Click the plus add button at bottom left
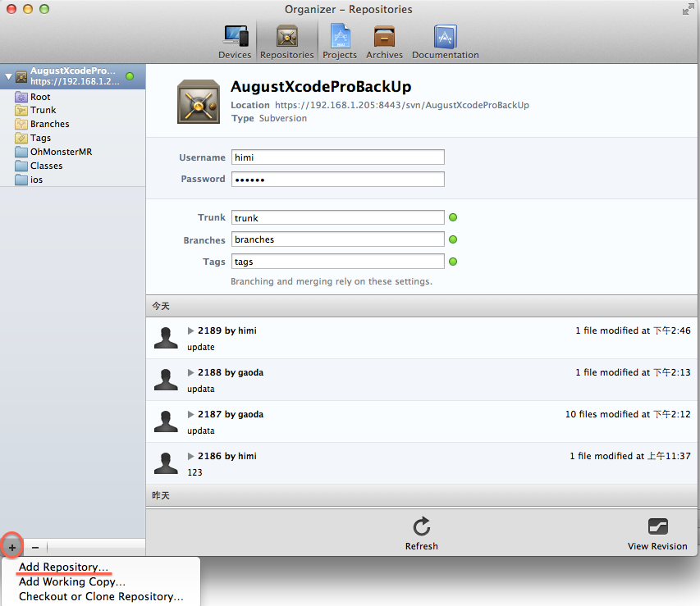The image size is (700, 606). pyautogui.click(x=11, y=547)
